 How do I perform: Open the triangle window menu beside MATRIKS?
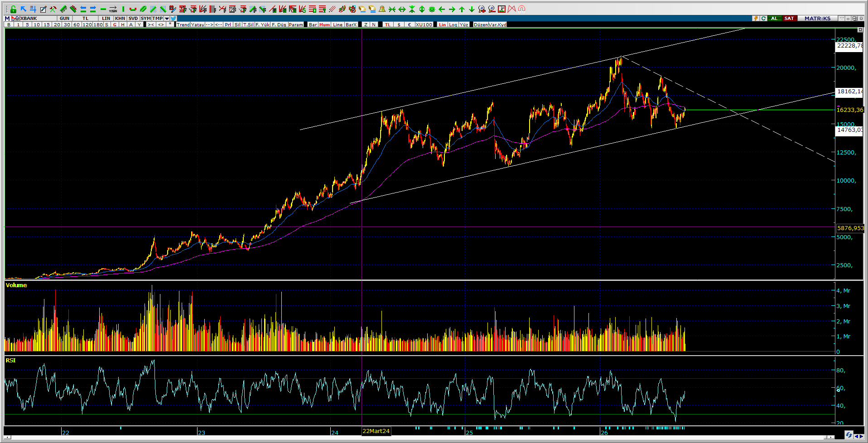coord(842,19)
